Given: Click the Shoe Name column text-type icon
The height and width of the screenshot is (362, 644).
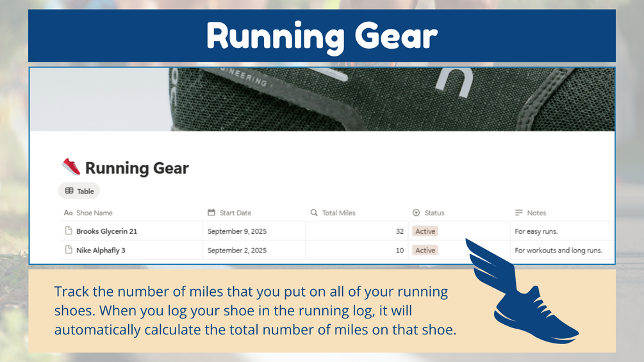Looking at the screenshot, I should [x=68, y=213].
